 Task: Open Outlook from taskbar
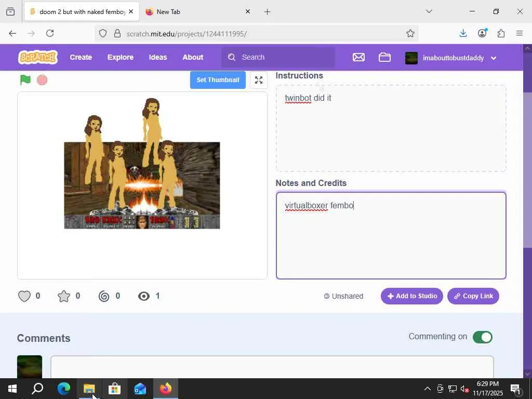[x=140, y=389]
